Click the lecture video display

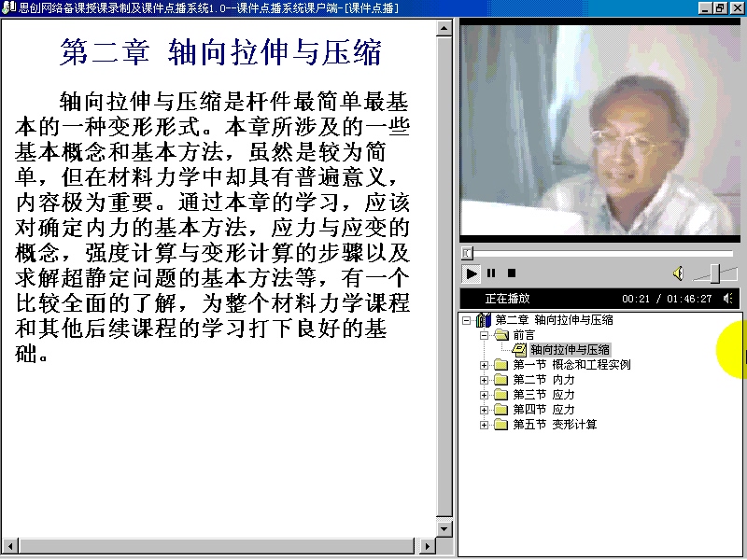(599, 130)
